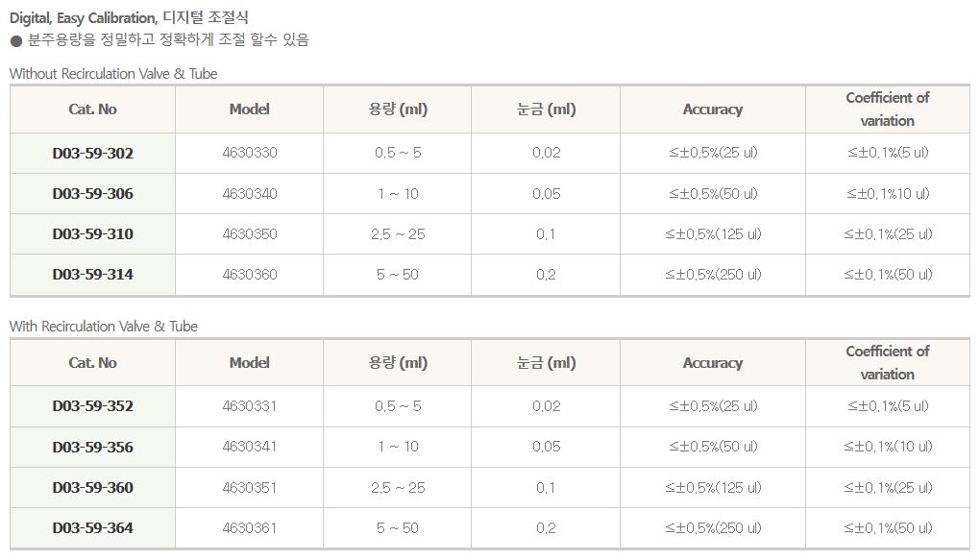Select catalog number D03-59-364
The height and width of the screenshot is (560, 980).
tap(93, 528)
